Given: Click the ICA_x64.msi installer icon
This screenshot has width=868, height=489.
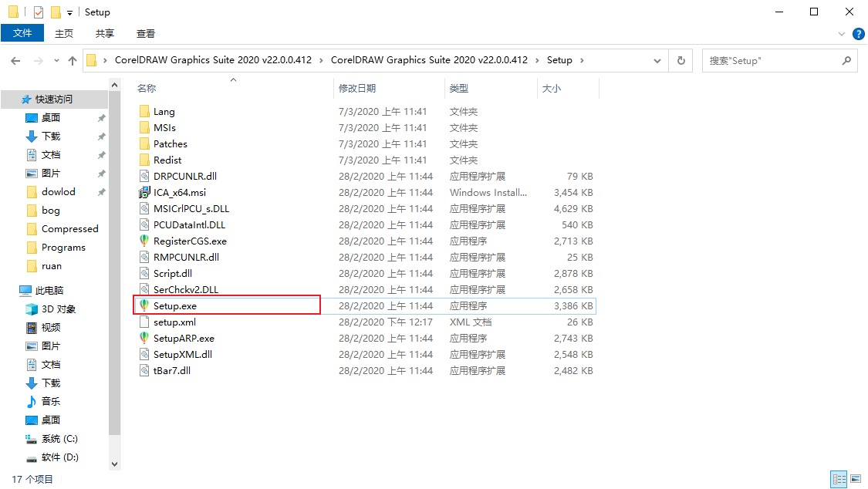Looking at the screenshot, I should click(x=144, y=193).
